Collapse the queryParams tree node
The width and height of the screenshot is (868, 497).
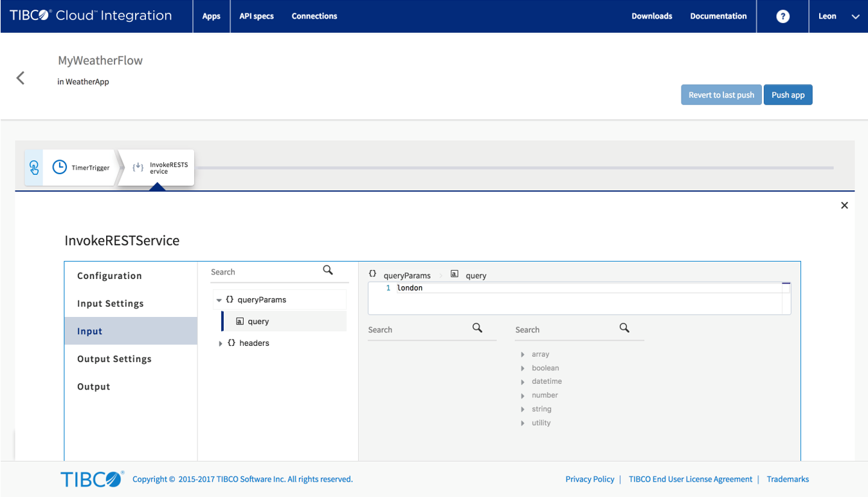tap(219, 300)
